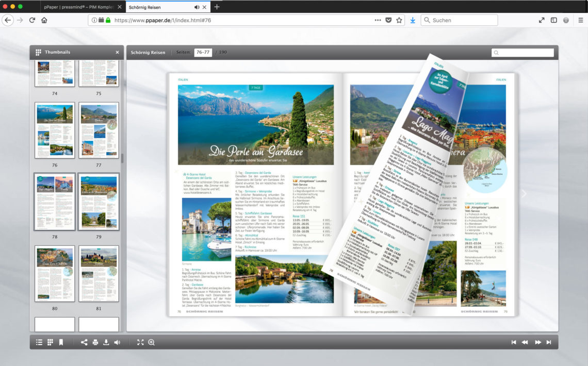
Task: Click the page number field showing 76-77
Action: (203, 53)
